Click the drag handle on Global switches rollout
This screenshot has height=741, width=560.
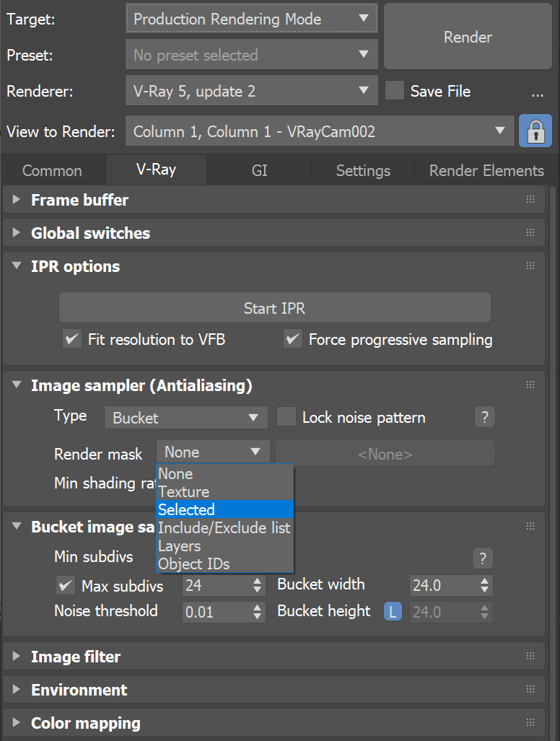[530, 233]
